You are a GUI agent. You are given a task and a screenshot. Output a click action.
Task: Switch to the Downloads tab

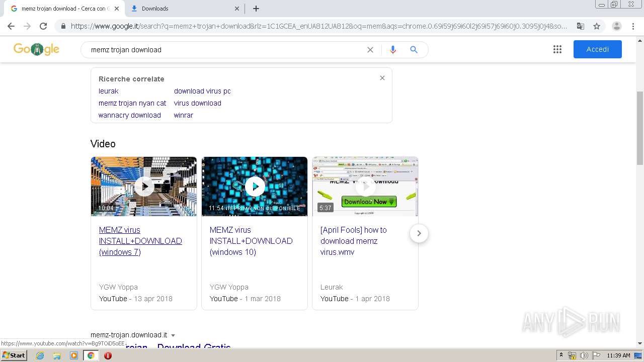(x=184, y=9)
